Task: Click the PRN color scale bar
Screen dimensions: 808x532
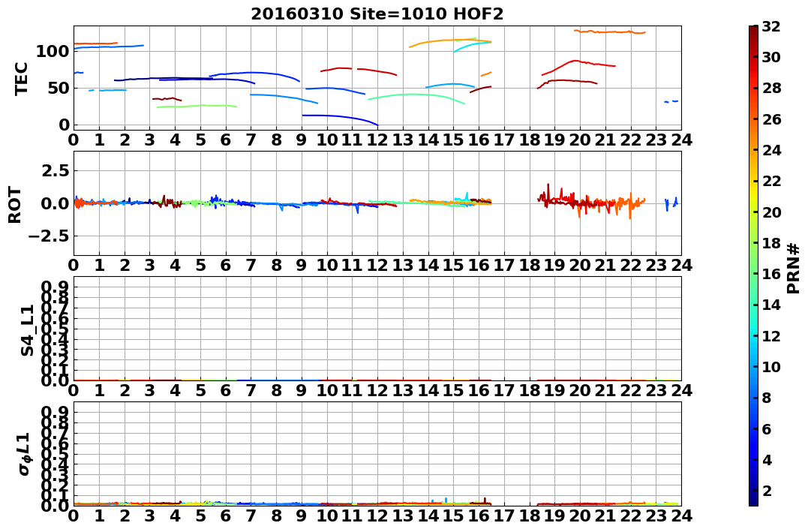Action: tap(753, 266)
